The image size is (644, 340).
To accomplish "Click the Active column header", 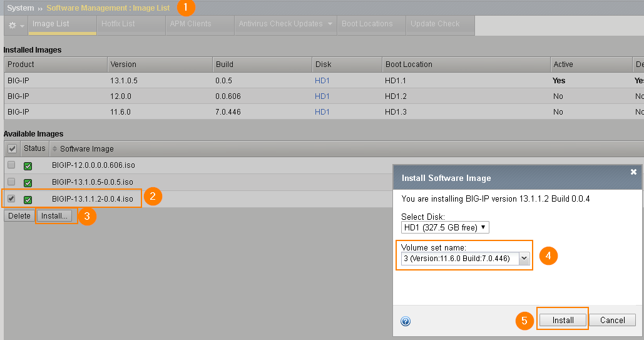I will click(x=591, y=64).
